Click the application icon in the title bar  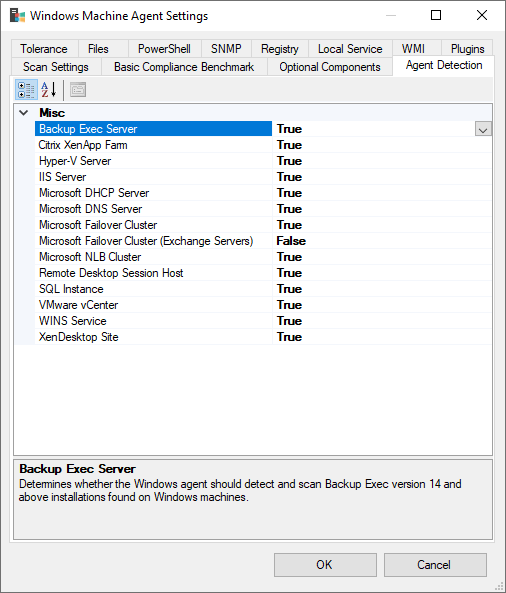17,16
